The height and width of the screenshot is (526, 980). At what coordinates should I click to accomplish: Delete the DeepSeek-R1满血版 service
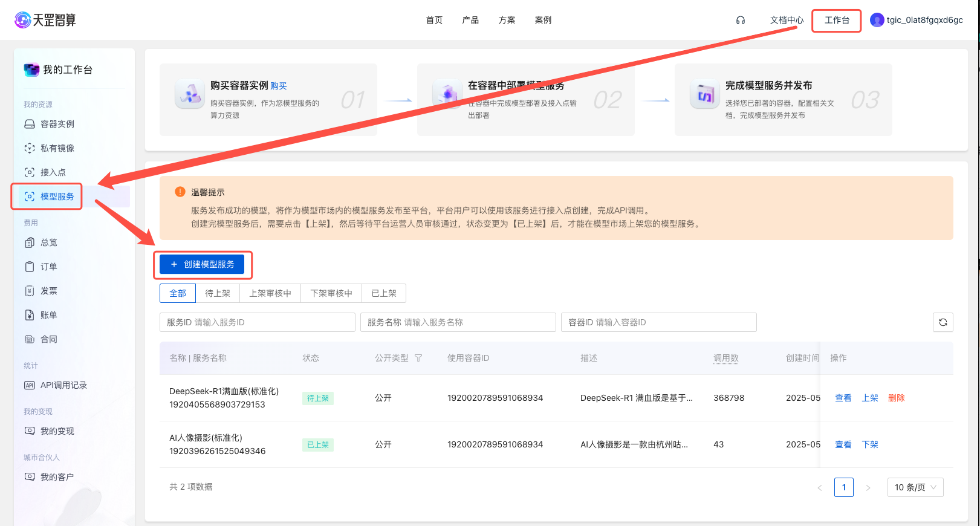pos(897,398)
